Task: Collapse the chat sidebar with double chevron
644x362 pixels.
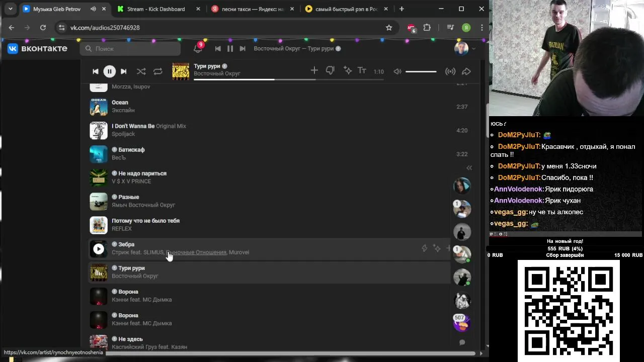Action: tap(469, 168)
